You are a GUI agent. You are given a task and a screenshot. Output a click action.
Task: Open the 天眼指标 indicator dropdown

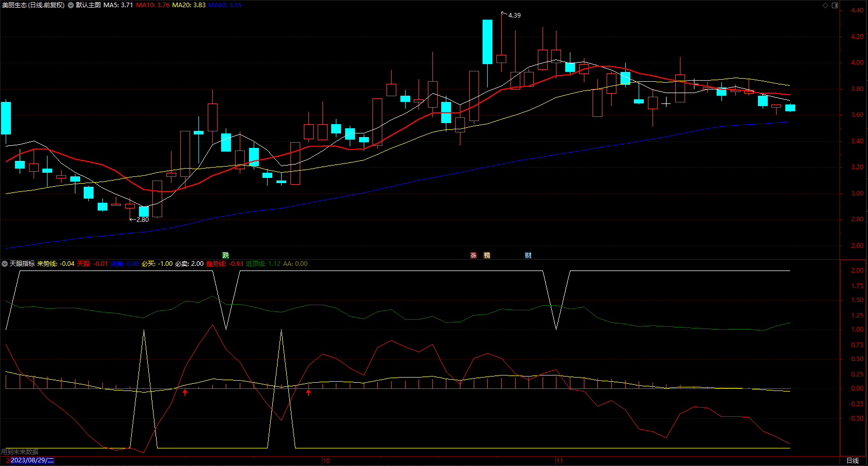(x=5, y=264)
